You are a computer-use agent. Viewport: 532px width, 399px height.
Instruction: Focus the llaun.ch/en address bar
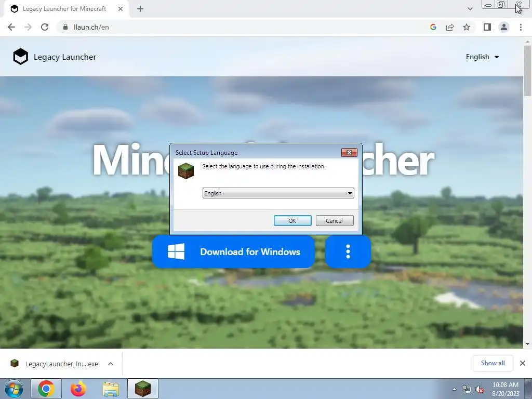(x=244, y=27)
